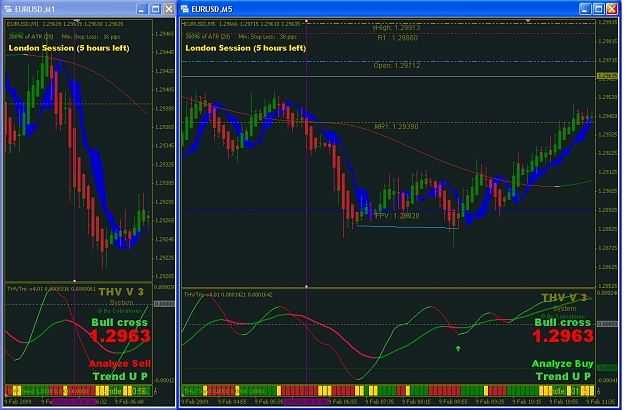Viewport: 625px width, 410px height.
Task: Maximize the EURUSD,M5 chart window
Action: (x=599, y=9)
